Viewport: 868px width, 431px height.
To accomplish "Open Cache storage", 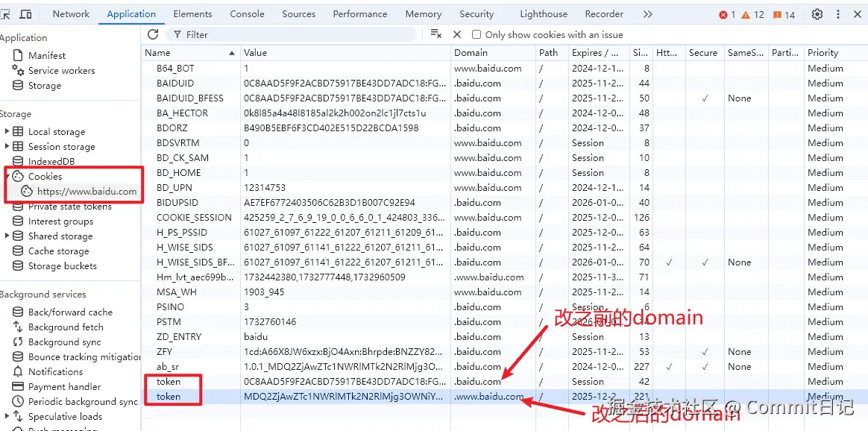I will [x=58, y=251].
